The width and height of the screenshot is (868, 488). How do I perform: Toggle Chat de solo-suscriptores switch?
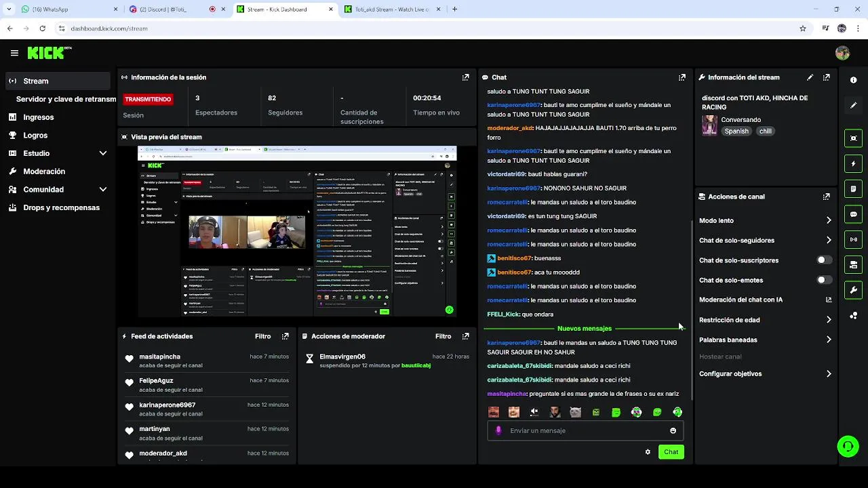825,260
